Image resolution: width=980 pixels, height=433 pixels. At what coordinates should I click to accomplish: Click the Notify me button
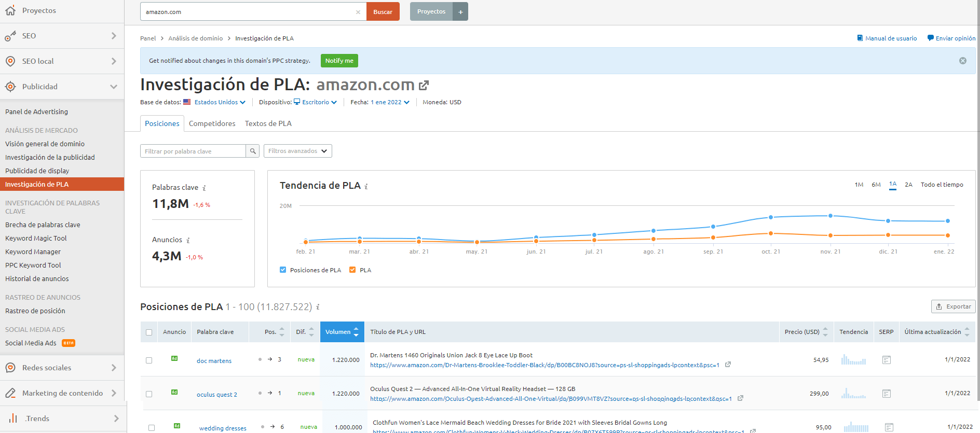(x=339, y=61)
